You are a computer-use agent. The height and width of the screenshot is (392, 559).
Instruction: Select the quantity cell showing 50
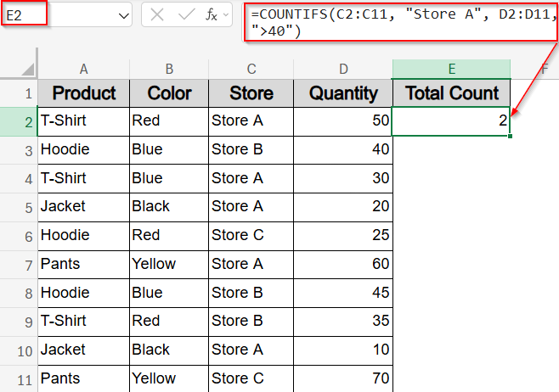click(343, 121)
